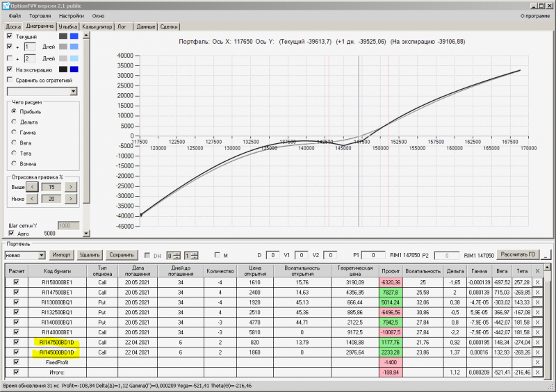The image size is (556, 392).
Task: Toggle На экспирацию checkbox
Action: click(x=10, y=70)
